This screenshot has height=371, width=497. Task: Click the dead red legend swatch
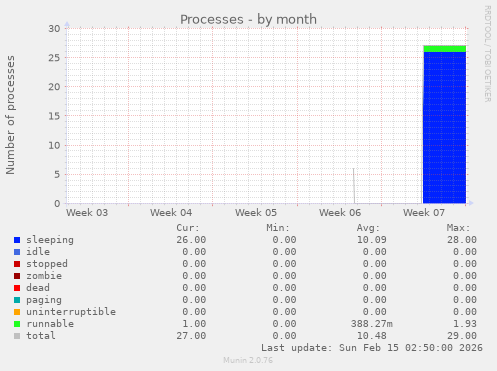pos(17,288)
